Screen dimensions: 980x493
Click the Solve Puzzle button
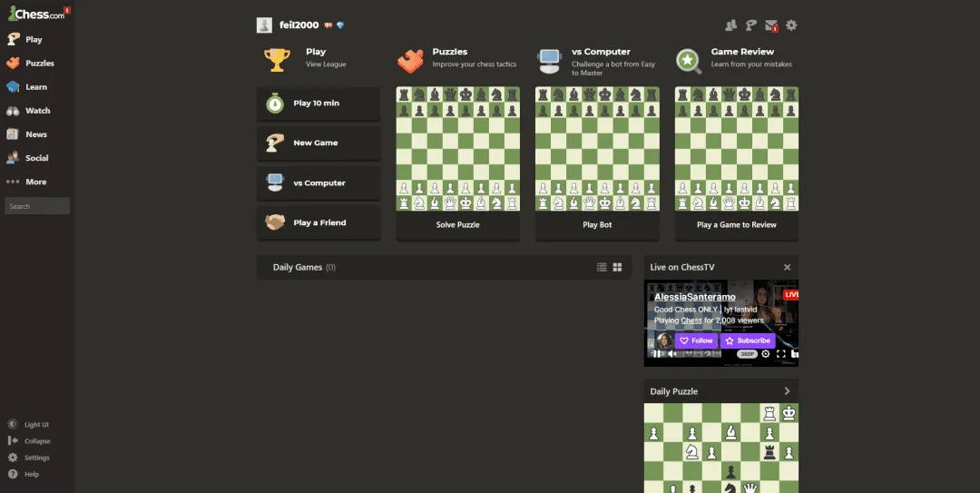coord(458,224)
